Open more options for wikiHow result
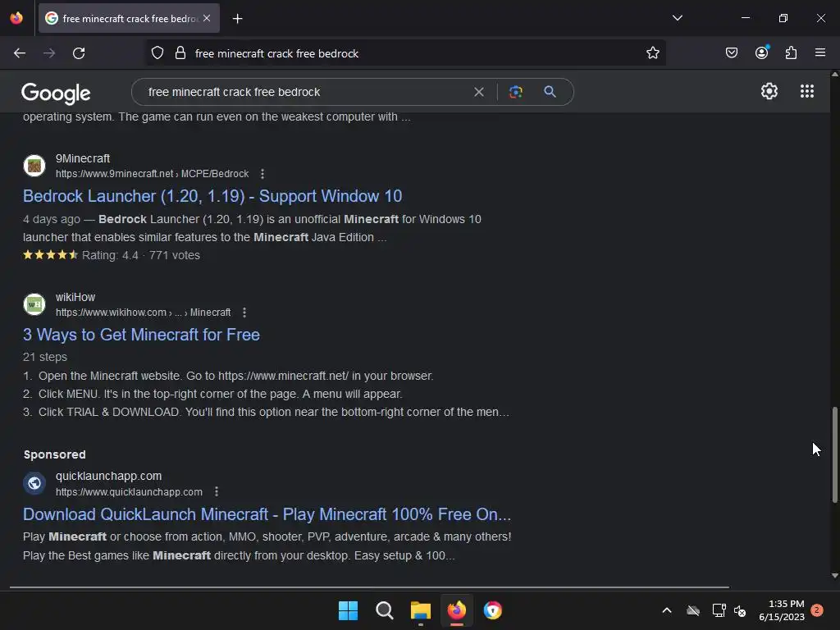This screenshot has height=630, width=840. point(244,313)
